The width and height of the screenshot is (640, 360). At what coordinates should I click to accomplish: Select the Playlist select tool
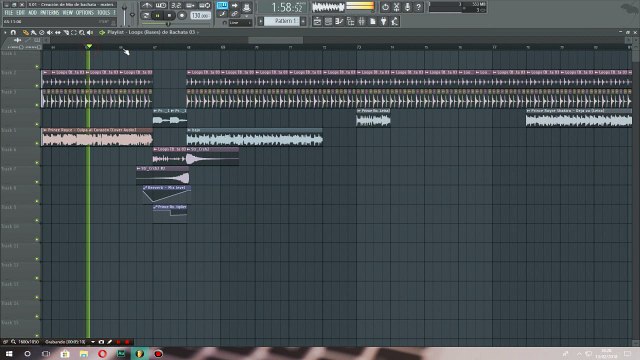[73, 32]
